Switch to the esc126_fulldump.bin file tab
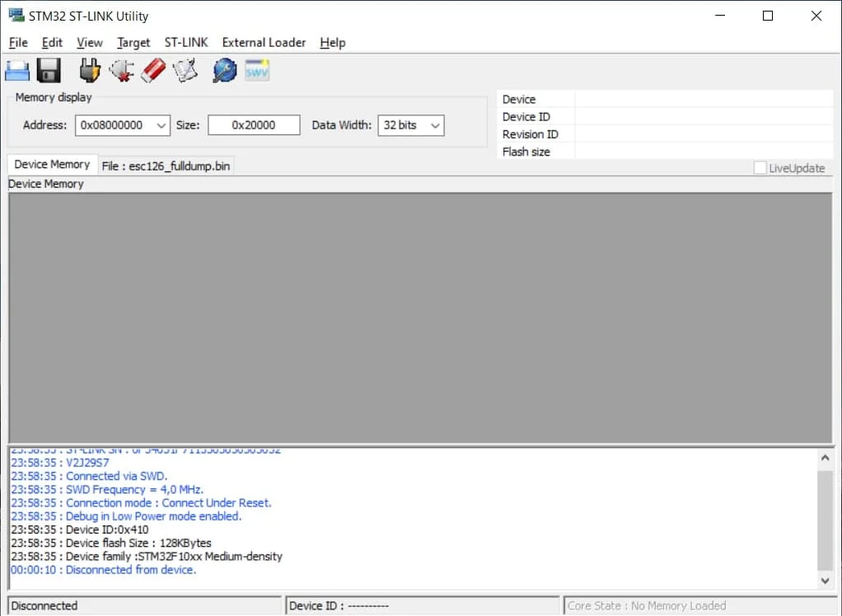 pyautogui.click(x=166, y=166)
